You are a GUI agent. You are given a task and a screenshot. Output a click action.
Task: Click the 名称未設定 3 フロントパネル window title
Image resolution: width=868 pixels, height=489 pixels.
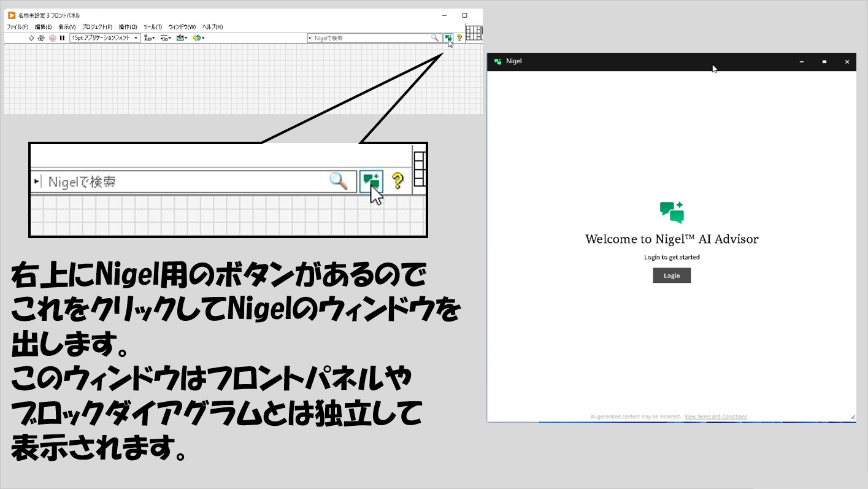[49, 15]
